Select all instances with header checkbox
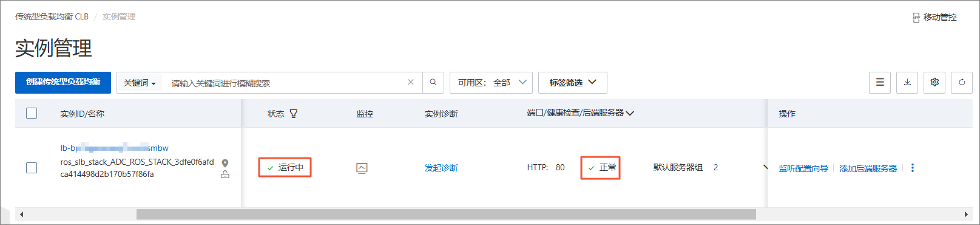The image size is (980, 225). click(32, 113)
